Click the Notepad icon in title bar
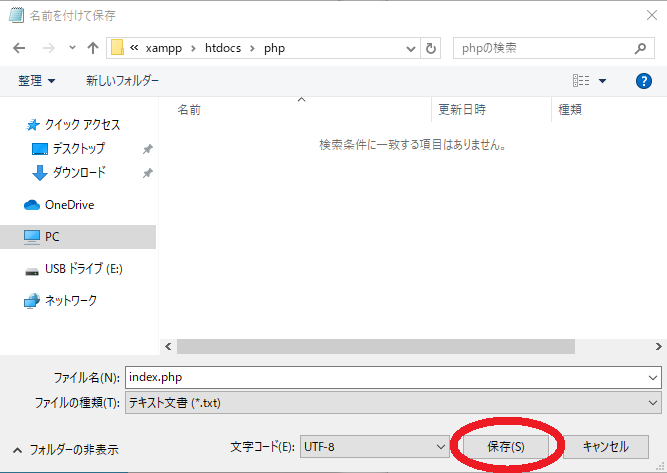Image resolution: width=667 pixels, height=473 pixels. 16,15
